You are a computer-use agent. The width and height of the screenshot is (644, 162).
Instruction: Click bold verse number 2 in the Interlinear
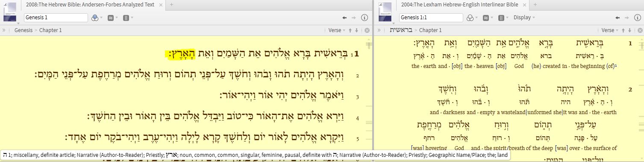point(630,90)
